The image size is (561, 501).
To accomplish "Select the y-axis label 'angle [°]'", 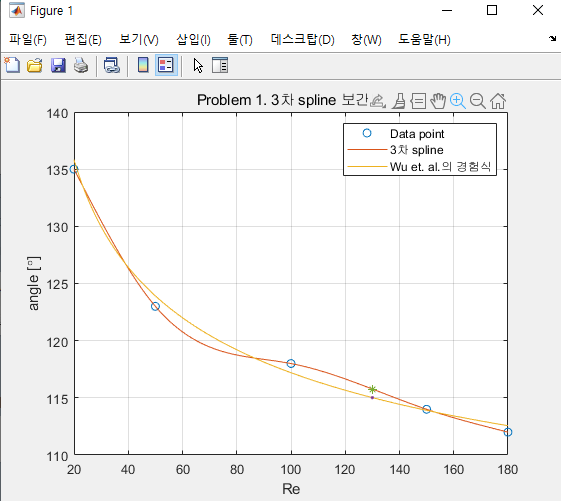I will click(x=34, y=283).
